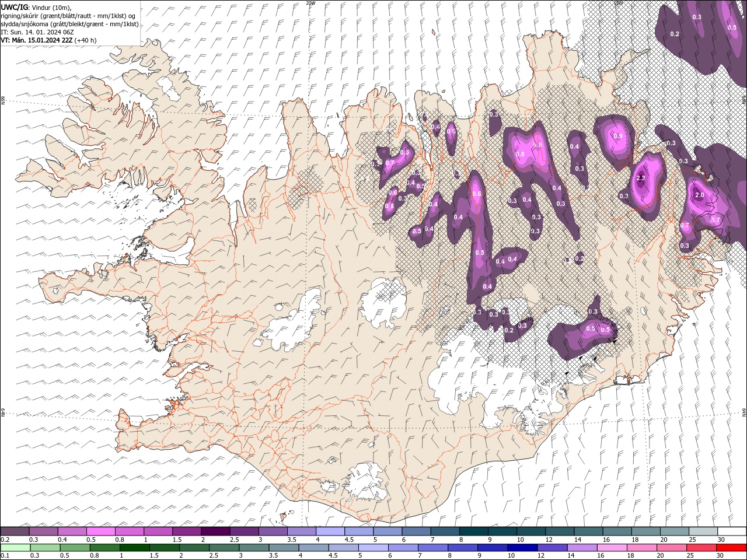The width and height of the screenshot is (747, 560).
Task: Choose the dark teal upper swatch between 8 and 9
Action: coord(473,531)
